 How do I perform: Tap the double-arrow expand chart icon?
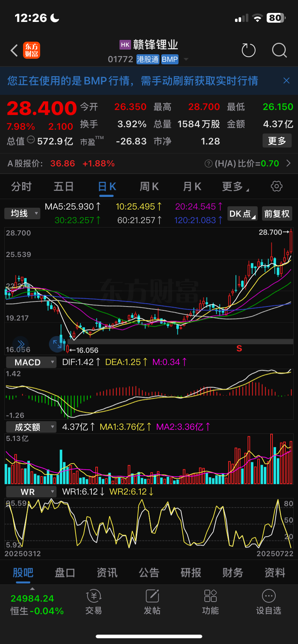point(21,344)
